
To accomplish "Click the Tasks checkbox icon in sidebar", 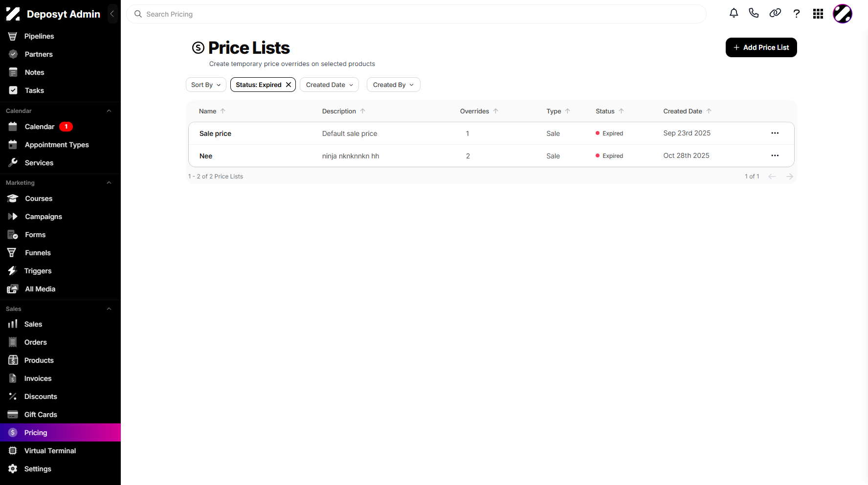I will [13, 90].
